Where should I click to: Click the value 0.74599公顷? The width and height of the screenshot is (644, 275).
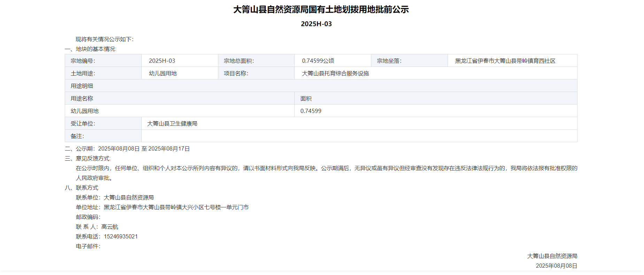click(318, 61)
